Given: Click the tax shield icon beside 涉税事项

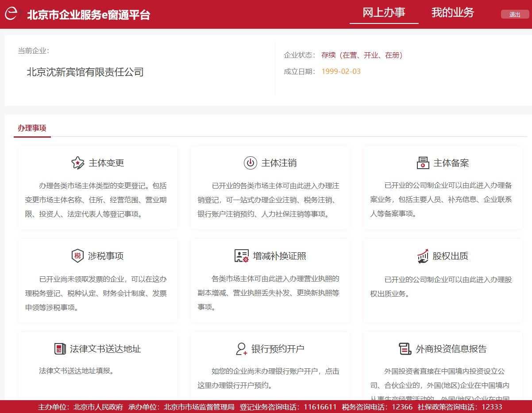Looking at the screenshot, I should point(77,256).
